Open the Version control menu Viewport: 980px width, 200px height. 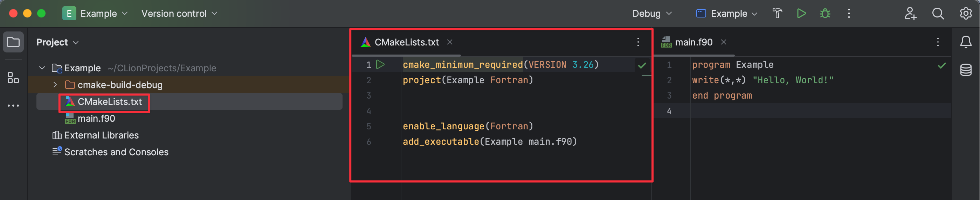click(179, 14)
